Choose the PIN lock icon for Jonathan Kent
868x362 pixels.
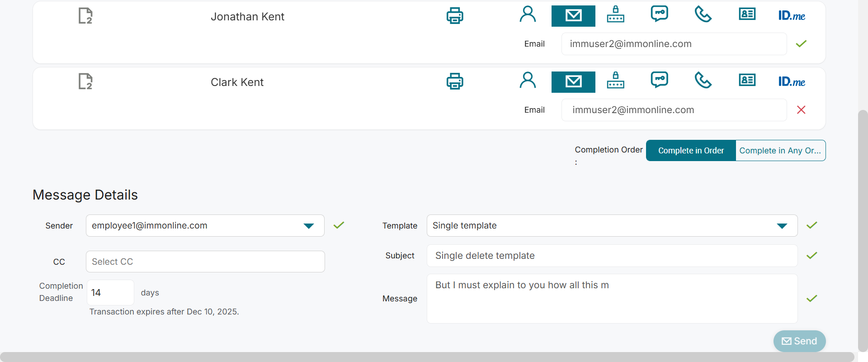[x=615, y=14]
